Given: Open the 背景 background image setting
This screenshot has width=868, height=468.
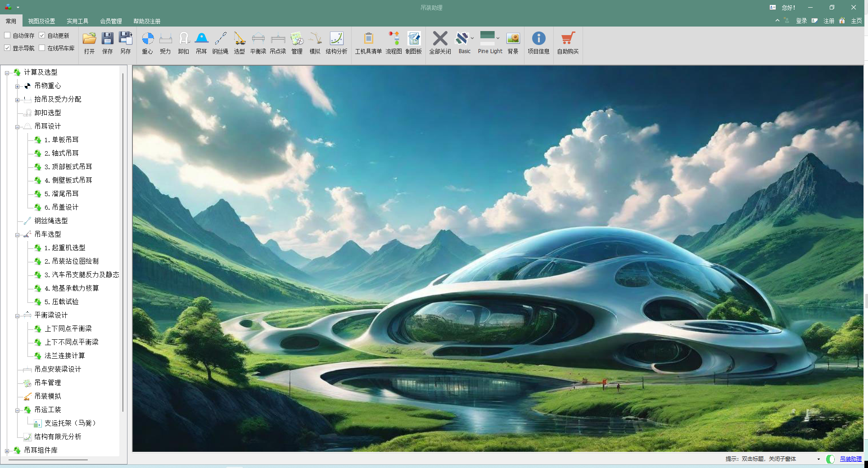Looking at the screenshot, I should click(x=513, y=43).
